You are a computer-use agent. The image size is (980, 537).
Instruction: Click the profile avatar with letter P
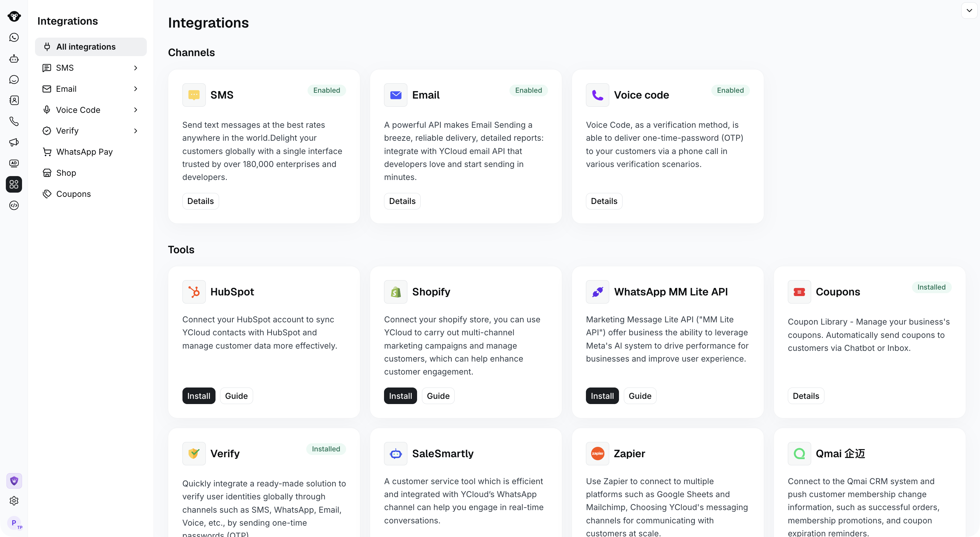click(x=14, y=523)
